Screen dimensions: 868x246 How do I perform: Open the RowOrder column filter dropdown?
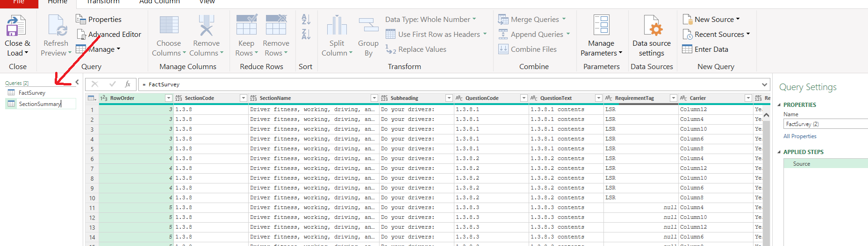click(169, 98)
